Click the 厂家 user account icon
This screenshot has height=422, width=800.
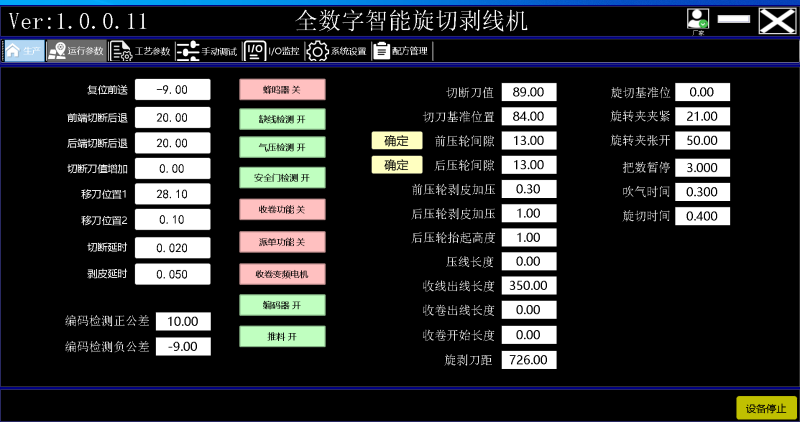pos(697,21)
